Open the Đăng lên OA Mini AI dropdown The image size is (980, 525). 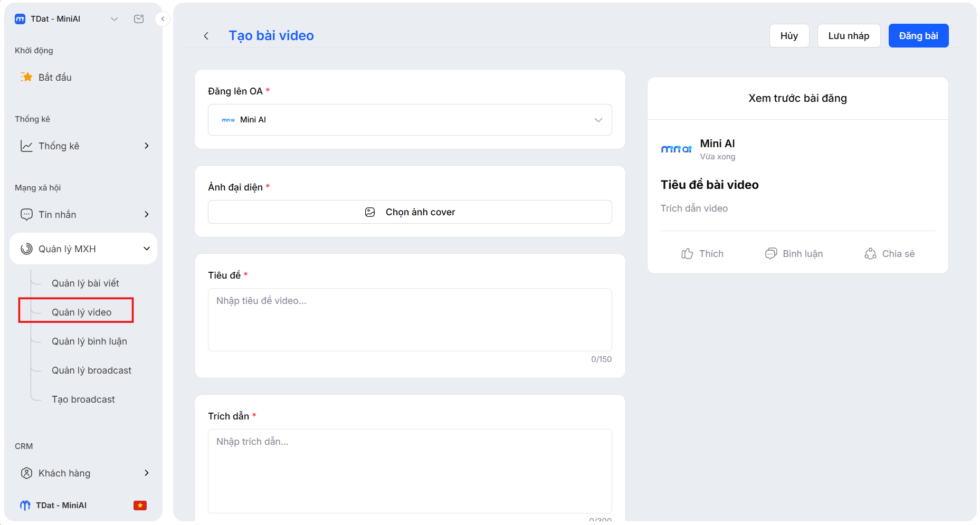410,120
